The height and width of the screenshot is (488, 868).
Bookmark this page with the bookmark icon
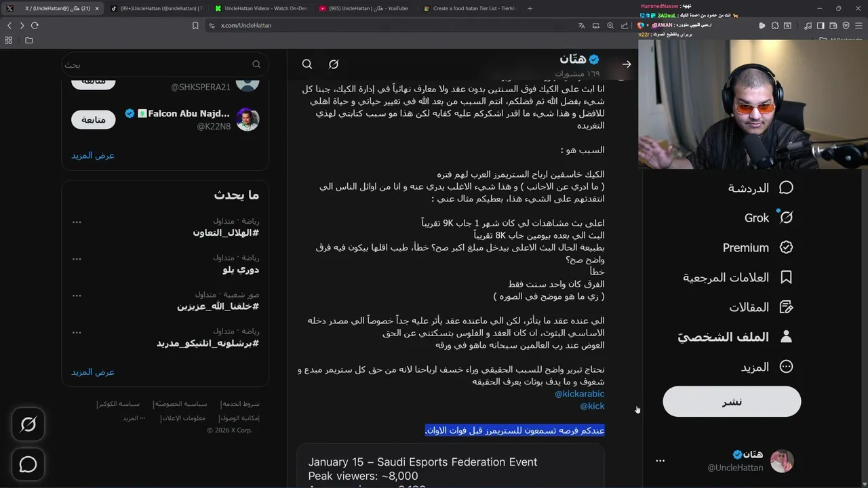195,26
